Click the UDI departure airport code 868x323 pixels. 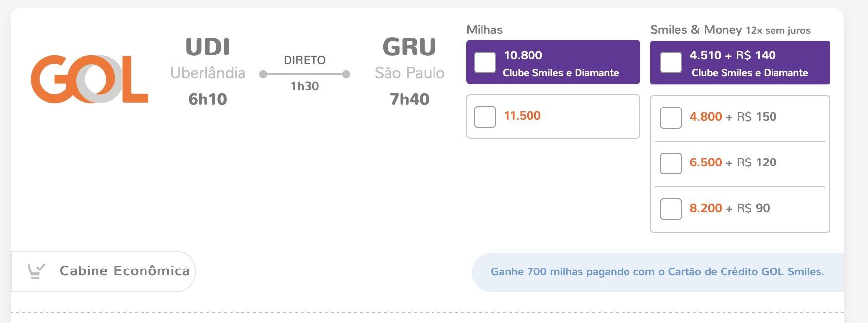click(207, 48)
